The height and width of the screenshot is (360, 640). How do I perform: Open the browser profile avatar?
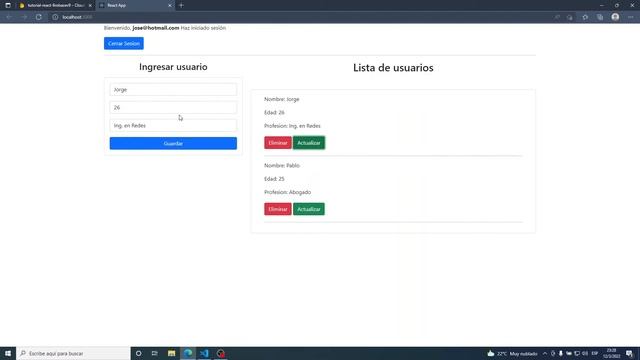615,17
